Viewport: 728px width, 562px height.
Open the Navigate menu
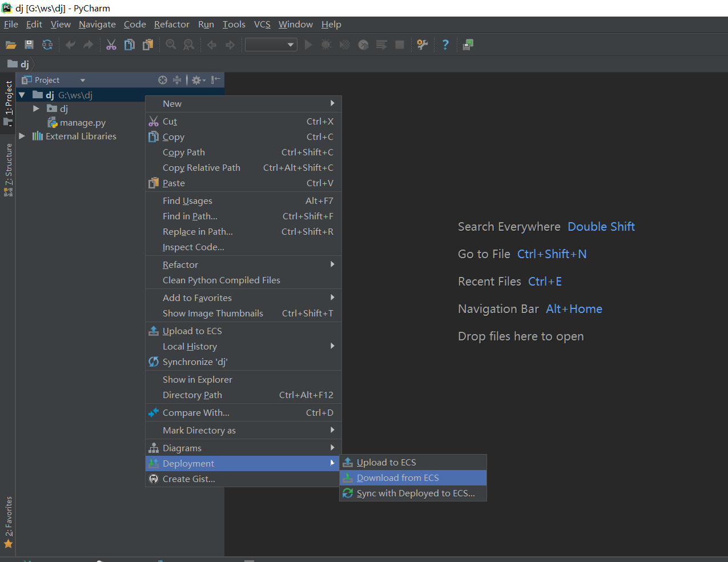point(97,24)
